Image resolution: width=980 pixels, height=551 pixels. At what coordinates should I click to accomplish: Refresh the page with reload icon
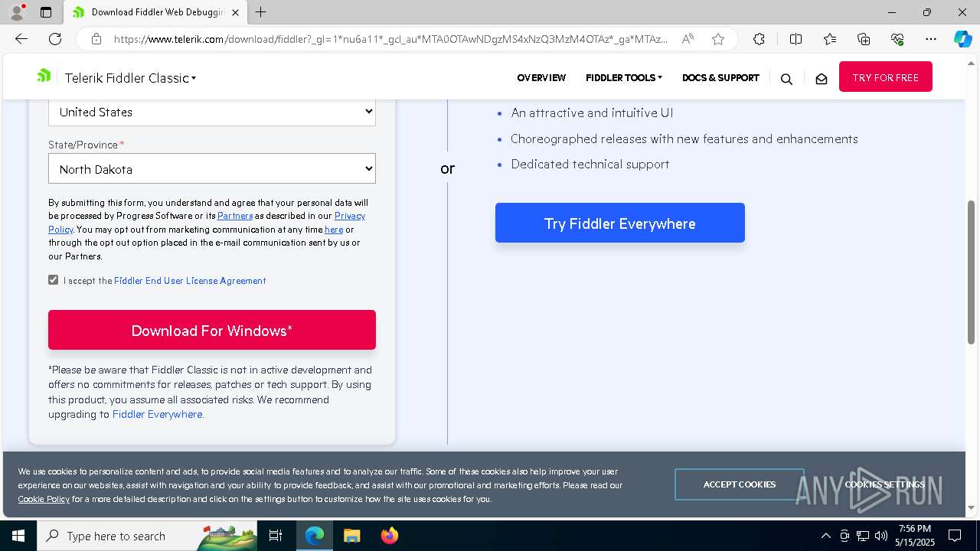(55, 39)
